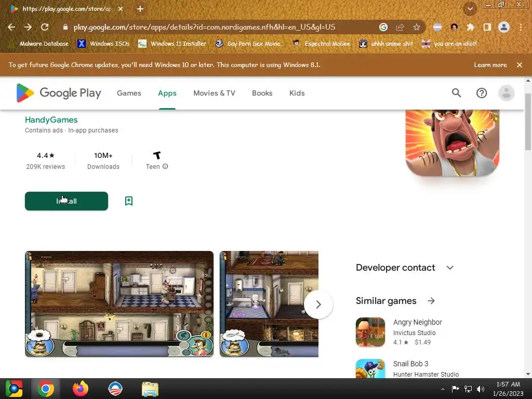
Task: Click Teen rating info icon
Action: click(165, 166)
